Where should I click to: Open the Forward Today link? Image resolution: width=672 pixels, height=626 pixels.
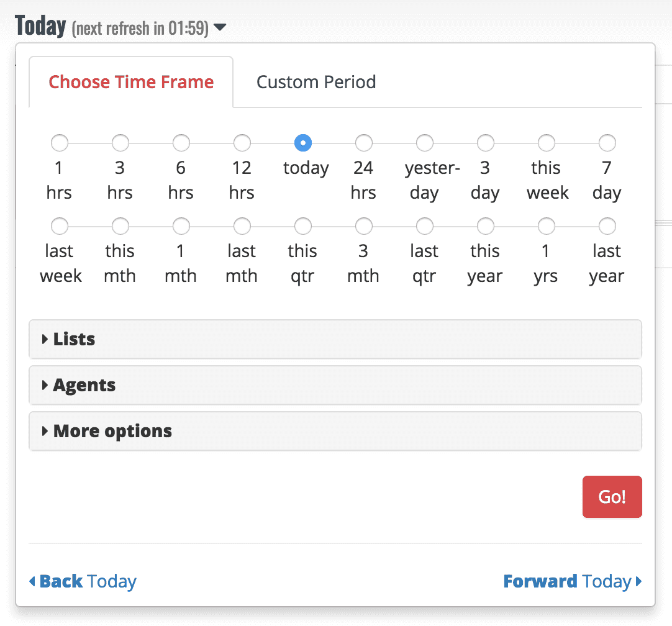[x=573, y=581]
